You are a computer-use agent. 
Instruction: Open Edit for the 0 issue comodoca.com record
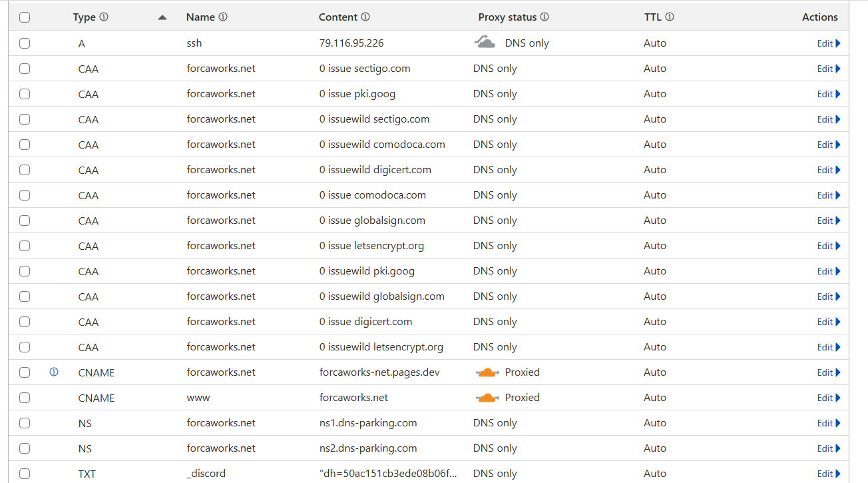(x=829, y=195)
